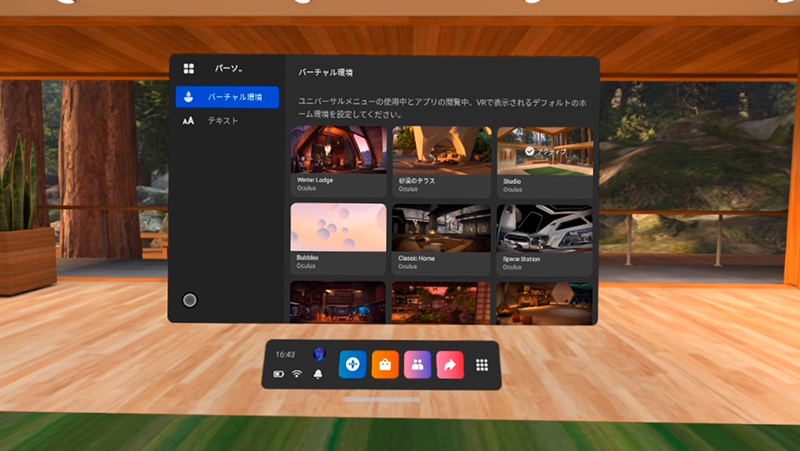Click the round gray button in sidebar
The image size is (800, 451).
coord(189,300)
